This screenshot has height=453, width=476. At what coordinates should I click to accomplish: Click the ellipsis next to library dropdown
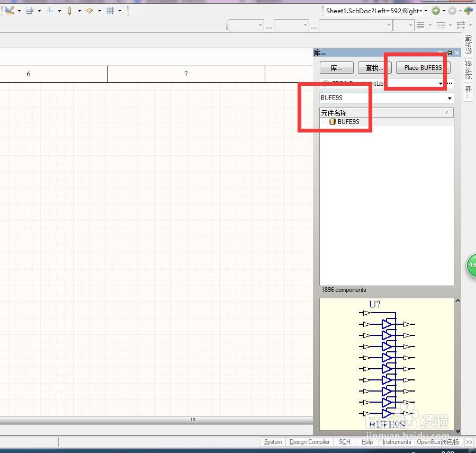(x=450, y=83)
